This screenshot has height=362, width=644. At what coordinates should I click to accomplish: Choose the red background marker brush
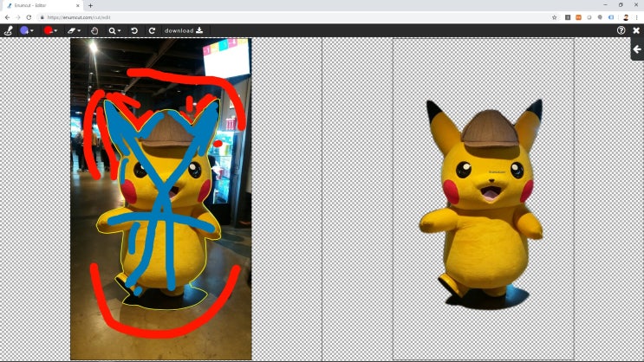coord(49,30)
